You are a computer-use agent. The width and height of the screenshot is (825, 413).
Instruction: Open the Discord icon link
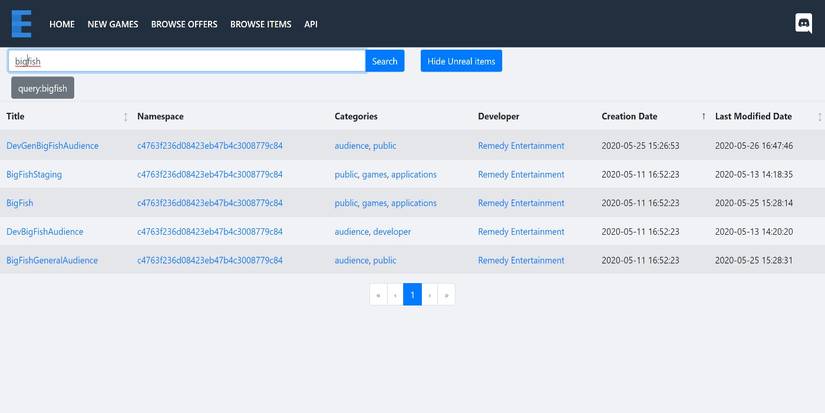(x=803, y=23)
